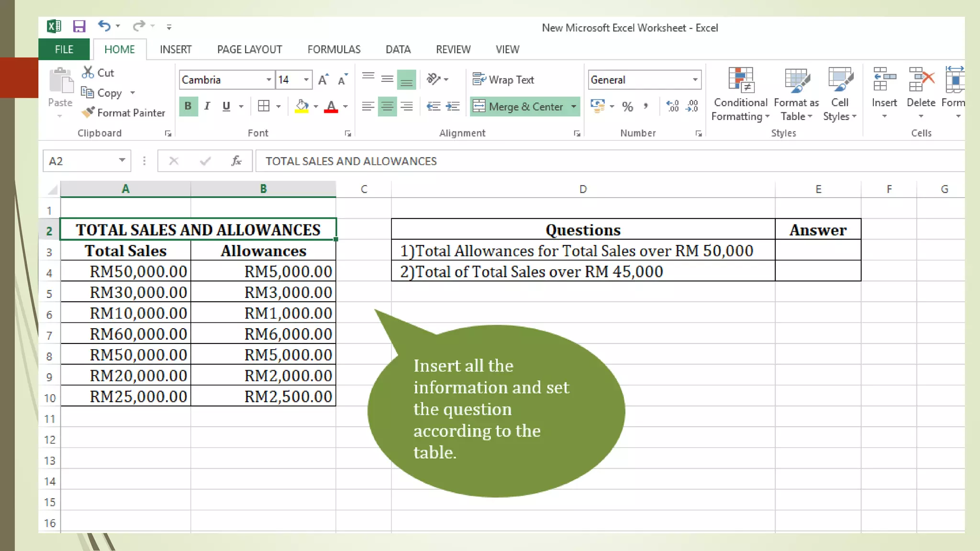Select column D header
Image resolution: width=980 pixels, height=551 pixels.
click(x=583, y=189)
